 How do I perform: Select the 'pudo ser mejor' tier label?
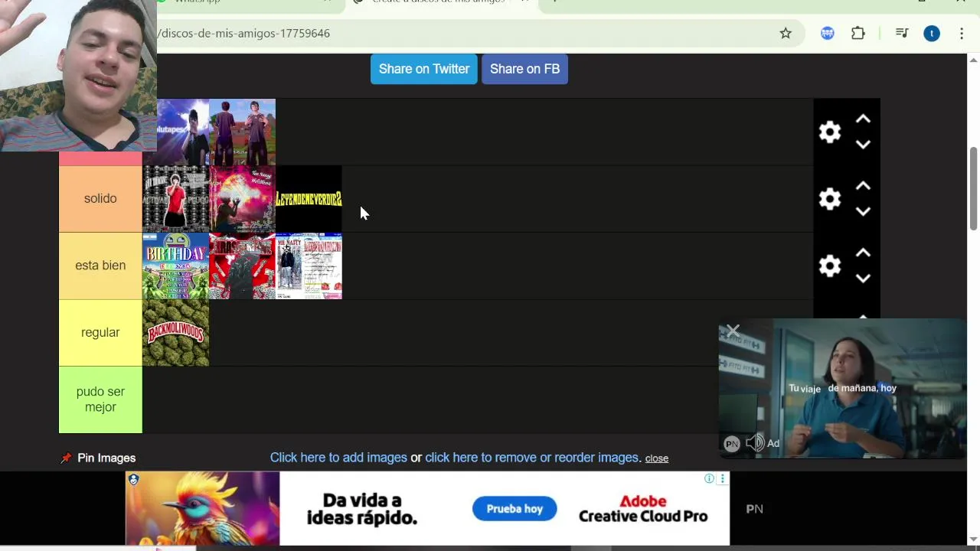click(100, 399)
